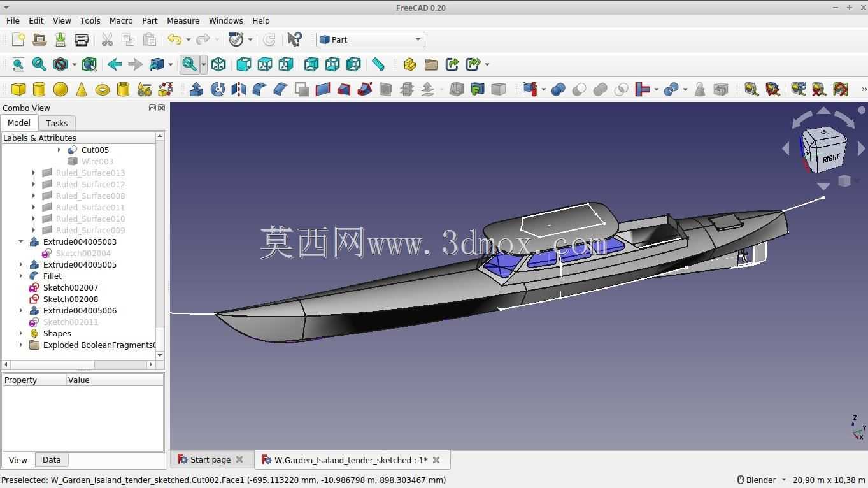
Task: Open the zoom tool dropdown arrow
Action: click(203, 64)
